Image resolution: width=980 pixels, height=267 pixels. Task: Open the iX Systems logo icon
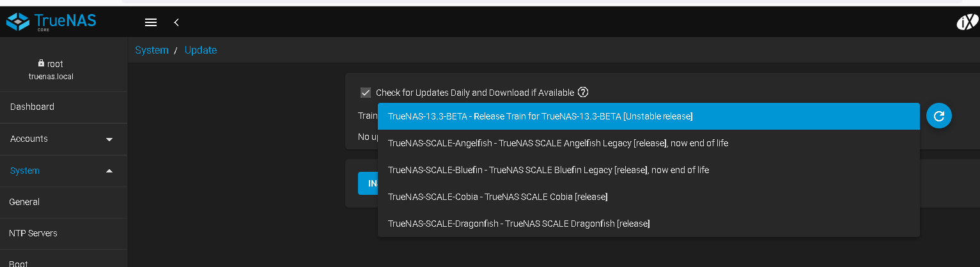(967, 22)
